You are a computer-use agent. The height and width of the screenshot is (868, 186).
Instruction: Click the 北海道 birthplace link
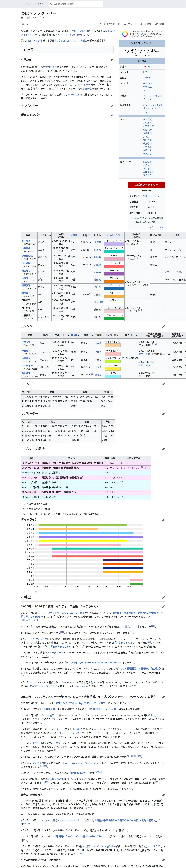click(x=97, y=242)
